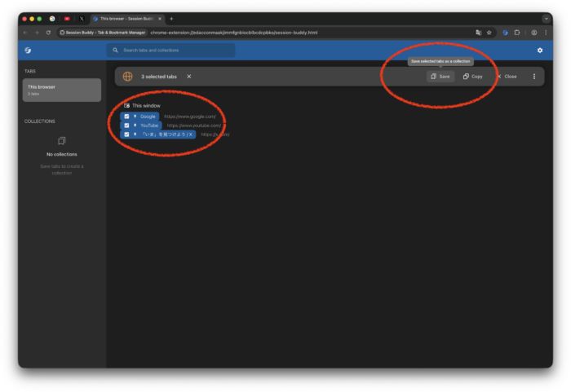
Task: Reload the page
Action: coord(48,33)
